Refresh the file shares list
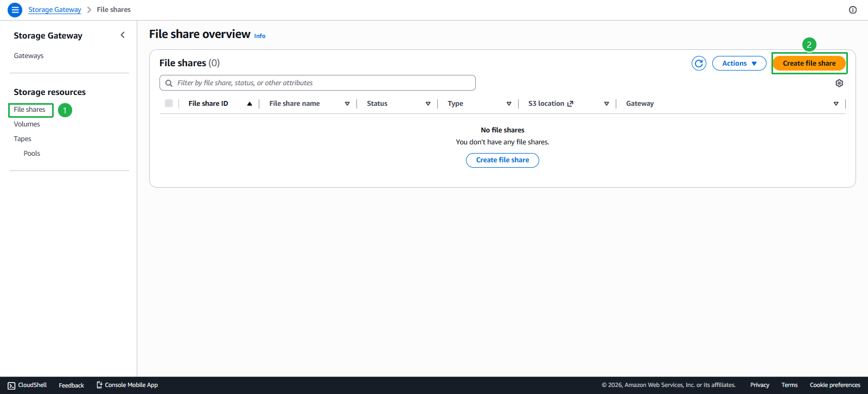The height and width of the screenshot is (394, 868). click(x=699, y=63)
